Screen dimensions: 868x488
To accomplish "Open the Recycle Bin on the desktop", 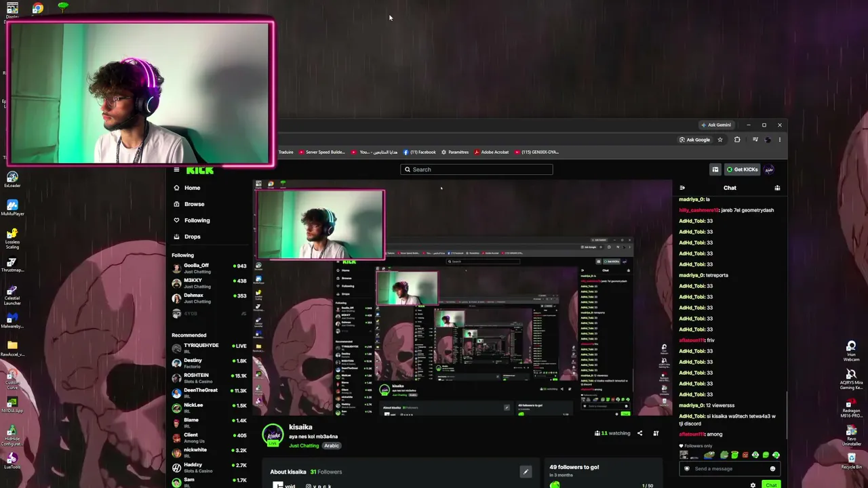I will 852,462.
